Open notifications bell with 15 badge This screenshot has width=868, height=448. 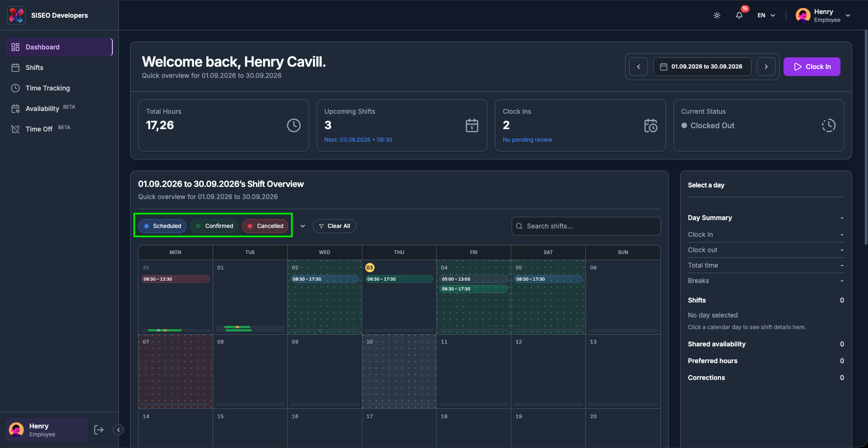[x=739, y=15]
